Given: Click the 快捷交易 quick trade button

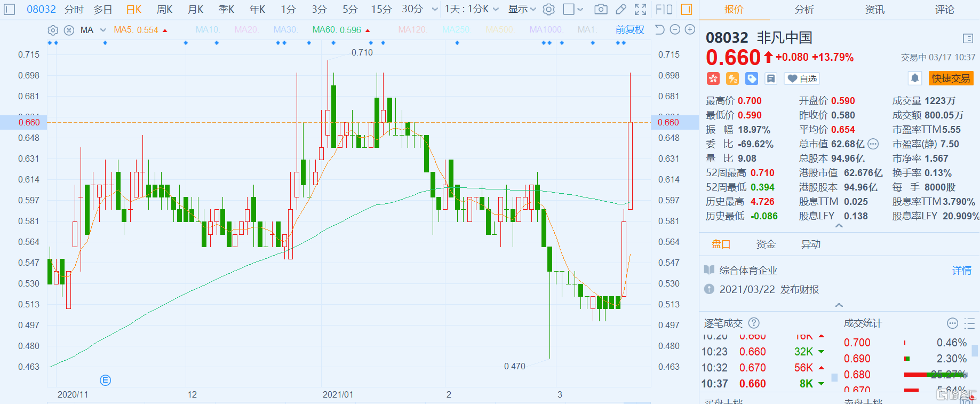Looking at the screenshot, I should pyautogui.click(x=951, y=78).
